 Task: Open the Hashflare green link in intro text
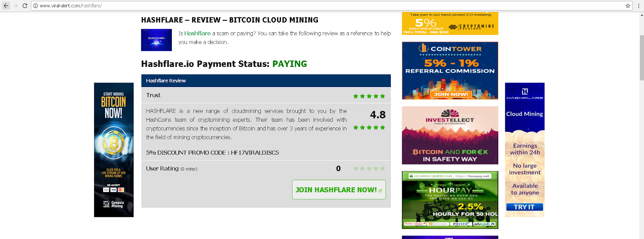(197, 33)
